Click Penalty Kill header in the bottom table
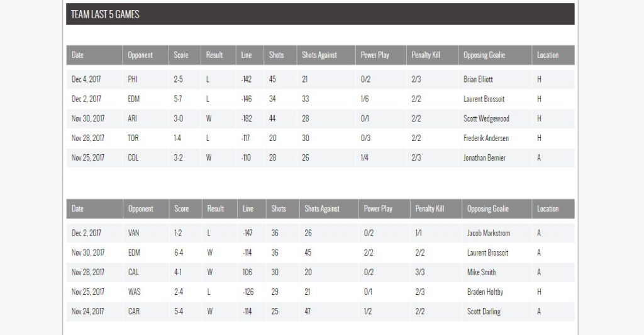 tap(430, 209)
